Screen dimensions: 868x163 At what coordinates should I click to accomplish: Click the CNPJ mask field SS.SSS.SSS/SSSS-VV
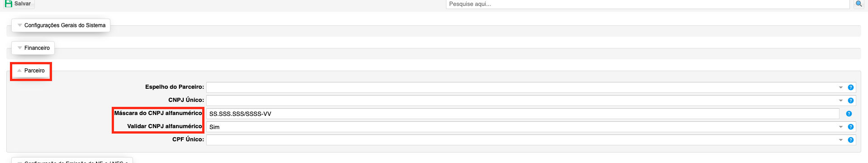coord(523,114)
